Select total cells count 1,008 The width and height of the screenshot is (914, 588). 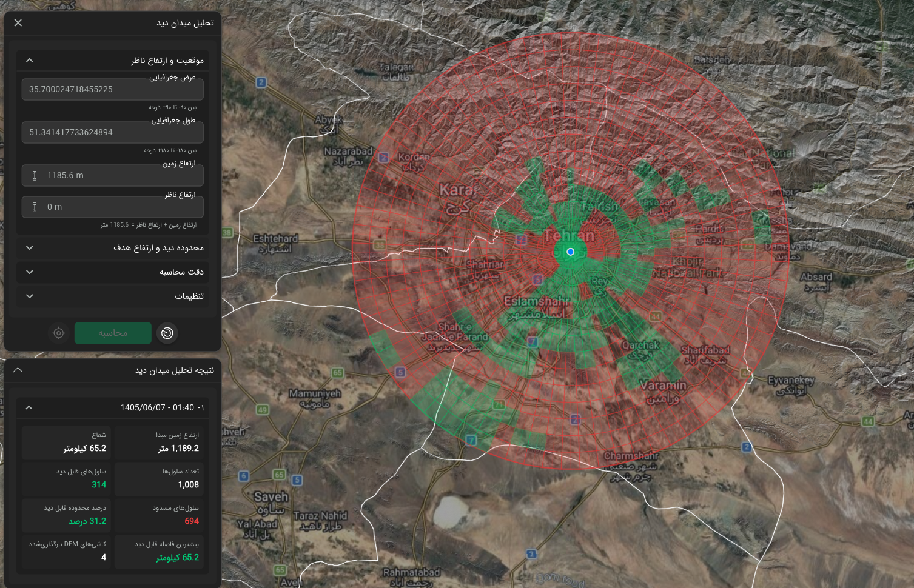189,484
